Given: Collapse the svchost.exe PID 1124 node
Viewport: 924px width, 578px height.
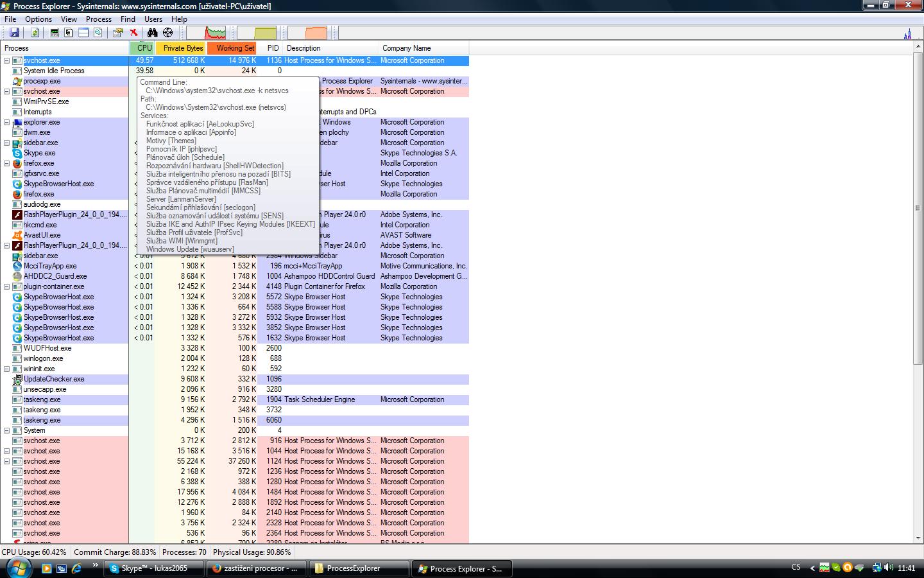Looking at the screenshot, I should coord(7,461).
